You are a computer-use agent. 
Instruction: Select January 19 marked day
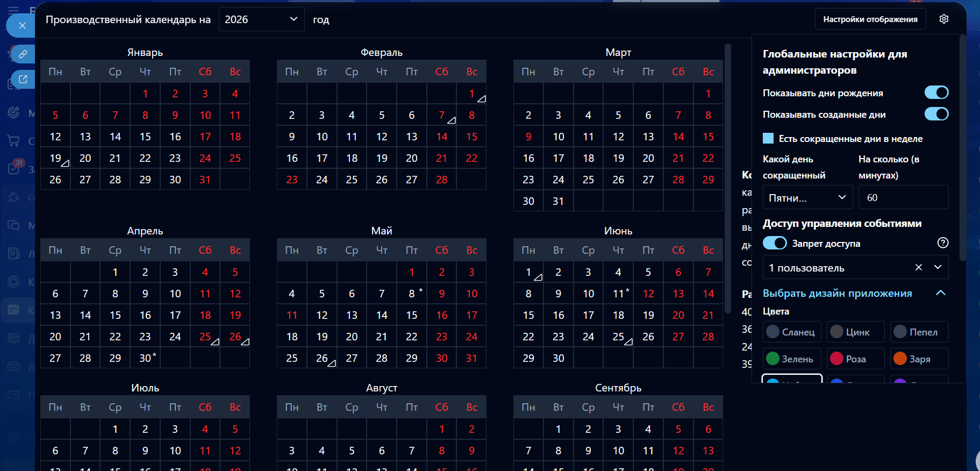tap(55, 158)
